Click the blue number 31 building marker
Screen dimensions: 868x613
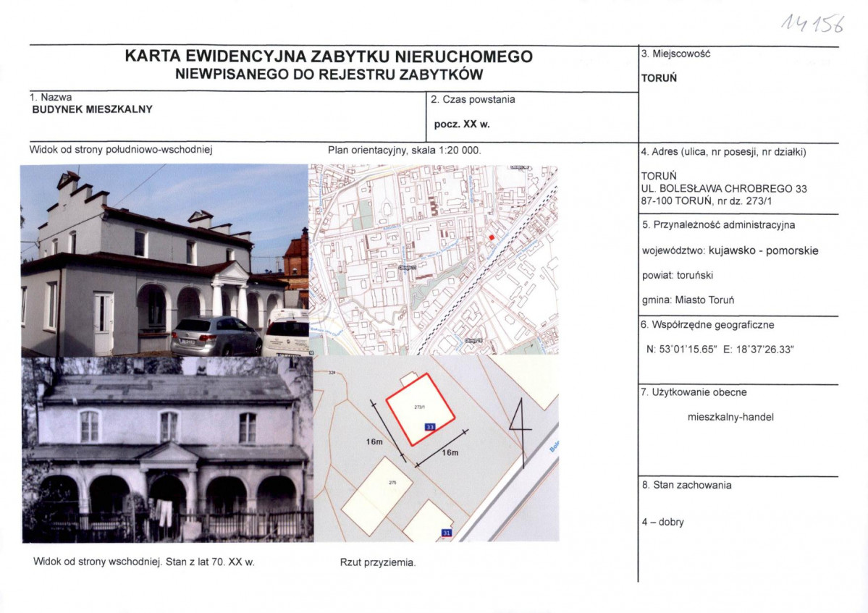(447, 533)
